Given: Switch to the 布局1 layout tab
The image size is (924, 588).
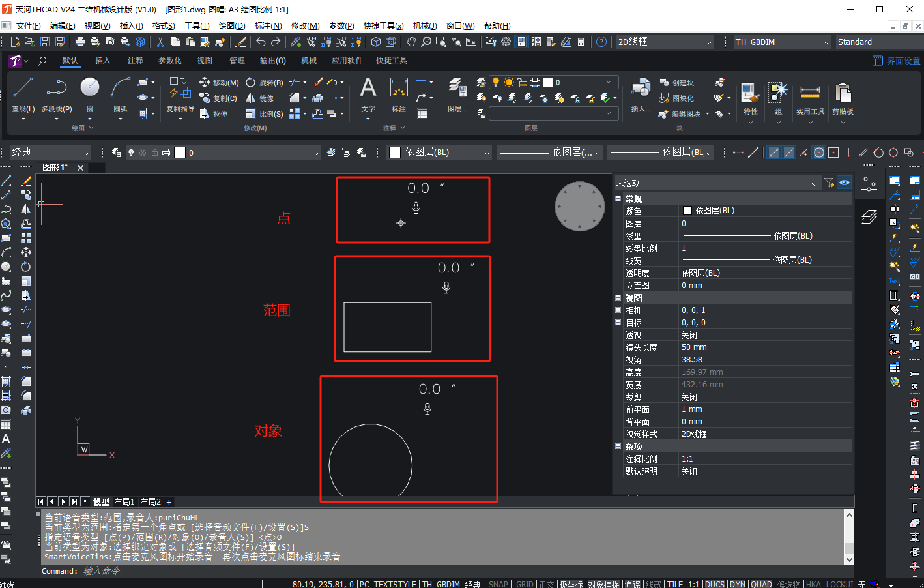Looking at the screenshot, I should [124, 502].
